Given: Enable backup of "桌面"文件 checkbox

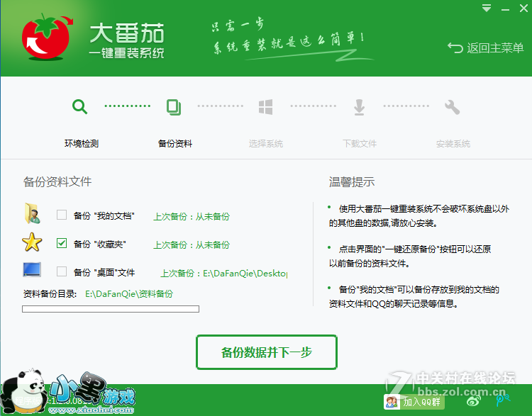Looking at the screenshot, I should (x=62, y=271).
